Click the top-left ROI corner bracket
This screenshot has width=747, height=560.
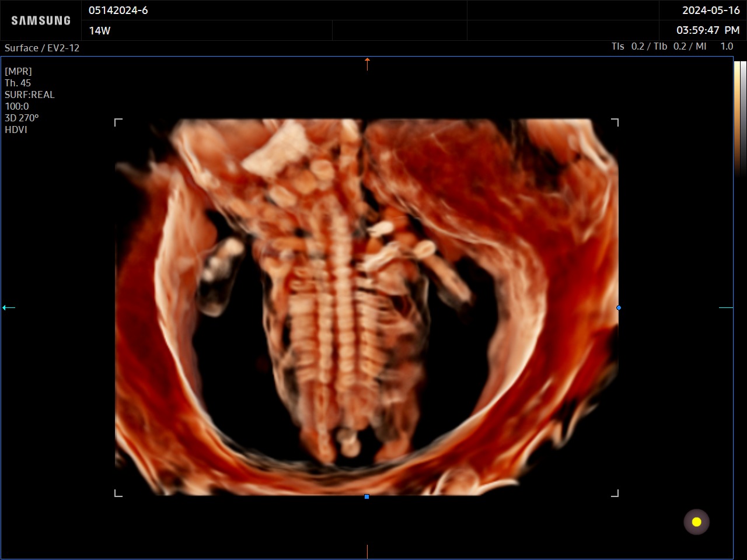point(118,122)
